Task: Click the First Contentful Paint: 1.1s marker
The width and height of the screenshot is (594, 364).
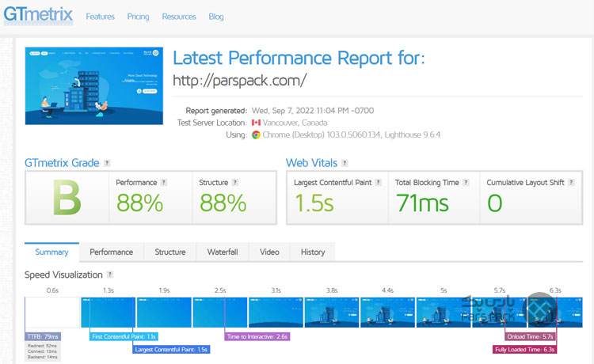Action: (x=124, y=336)
